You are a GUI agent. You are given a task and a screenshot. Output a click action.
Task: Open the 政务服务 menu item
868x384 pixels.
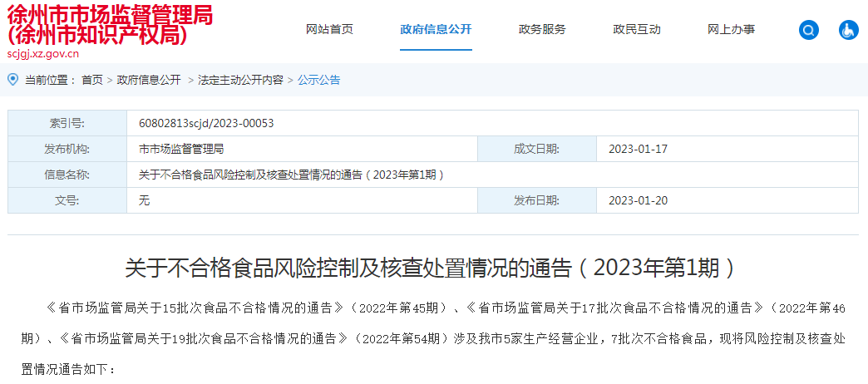point(542,30)
